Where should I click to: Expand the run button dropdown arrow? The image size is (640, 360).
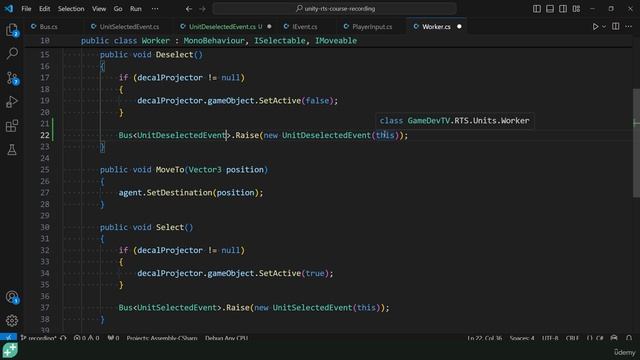pos(604,27)
